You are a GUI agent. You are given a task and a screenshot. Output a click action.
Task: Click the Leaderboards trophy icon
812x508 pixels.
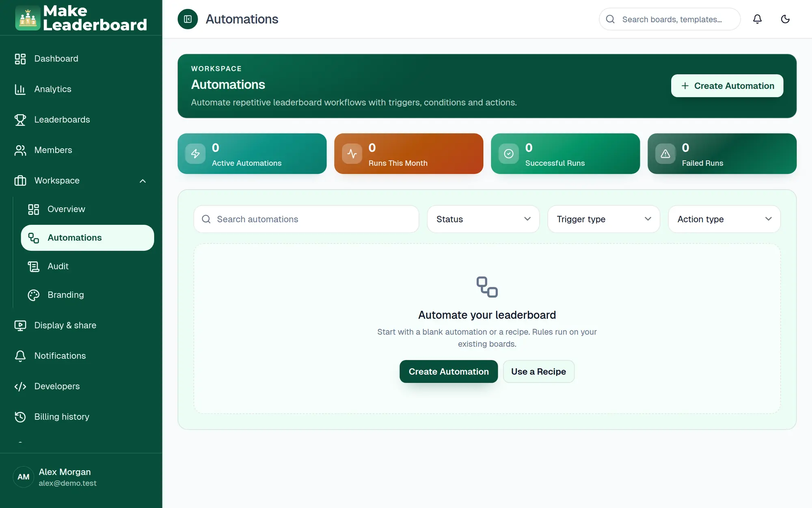pyautogui.click(x=20, y=120)
